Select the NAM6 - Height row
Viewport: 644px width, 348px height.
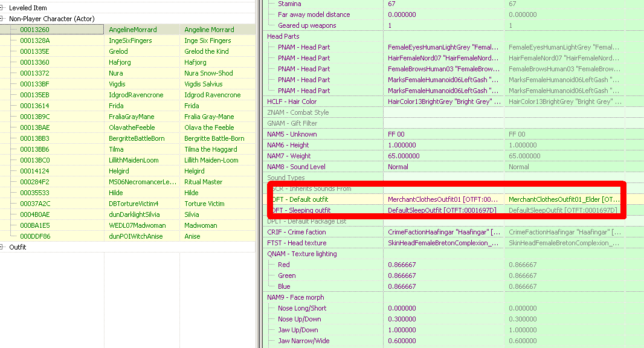point(454,145)
